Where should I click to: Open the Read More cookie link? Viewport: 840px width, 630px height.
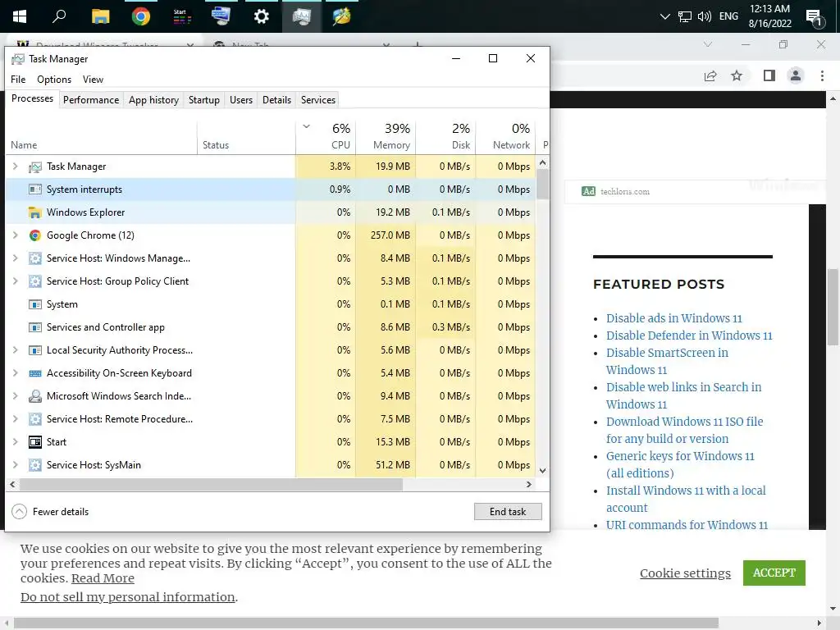[103, 578]
